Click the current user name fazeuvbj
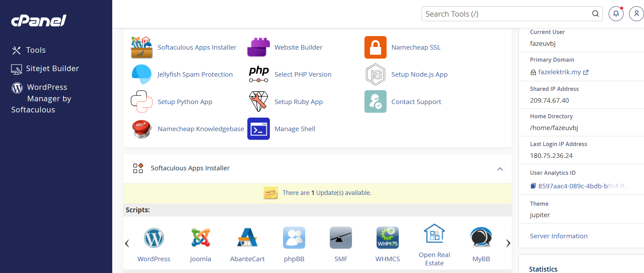This screenshot has width=644, height=273. pyautogui.click(x=543, y=44)
